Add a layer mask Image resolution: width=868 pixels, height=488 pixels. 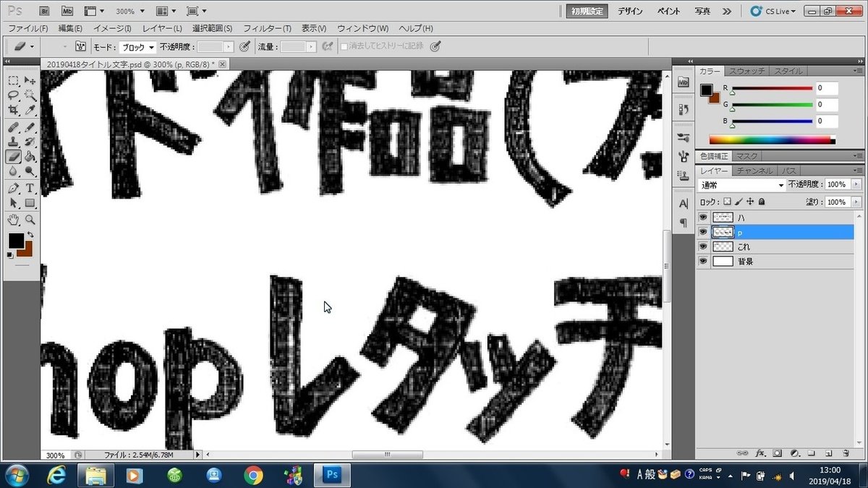click(777, 453)
